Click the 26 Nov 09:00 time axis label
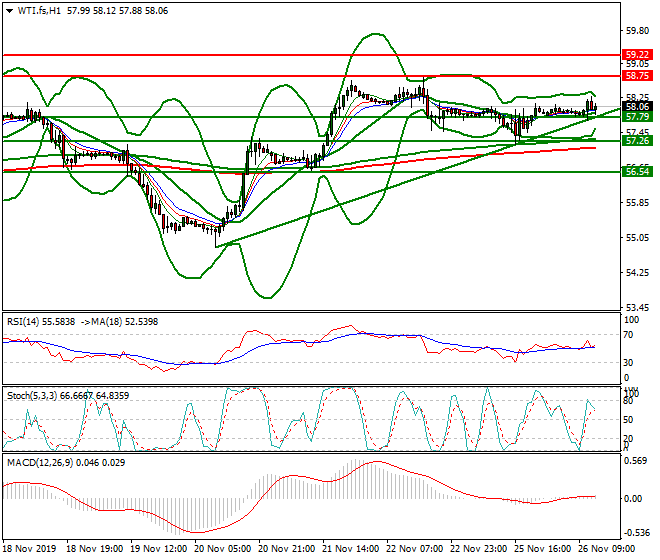The image size is (660, 560). (x=606, y=549)
